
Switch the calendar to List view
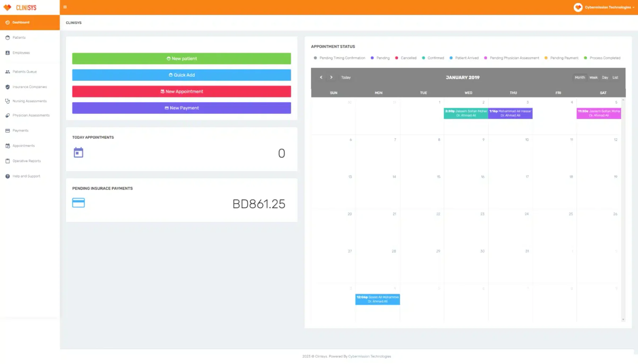[x=615, y=77]
